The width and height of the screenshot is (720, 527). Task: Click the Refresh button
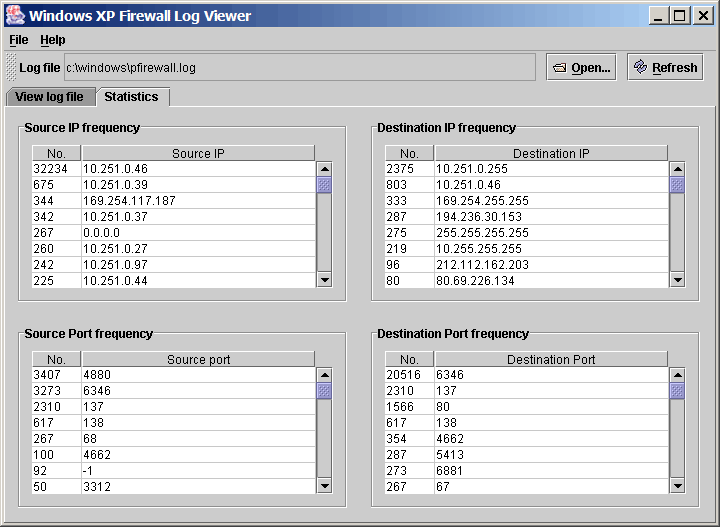[x=665, y=67]
